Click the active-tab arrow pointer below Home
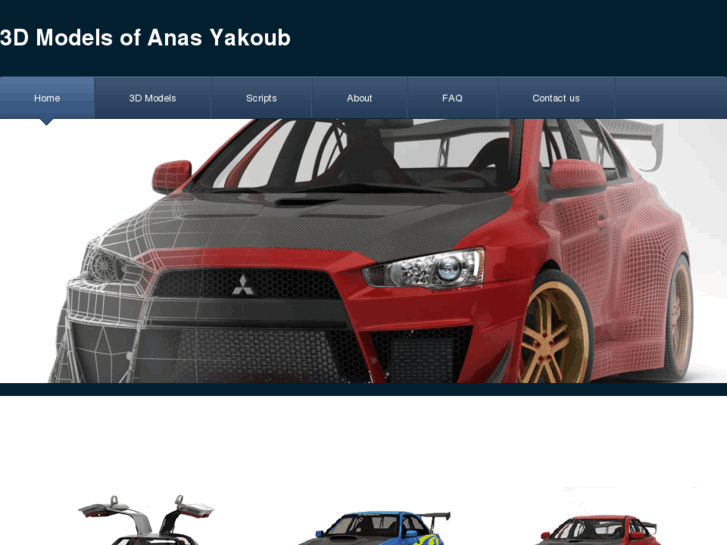 (46, 122)
